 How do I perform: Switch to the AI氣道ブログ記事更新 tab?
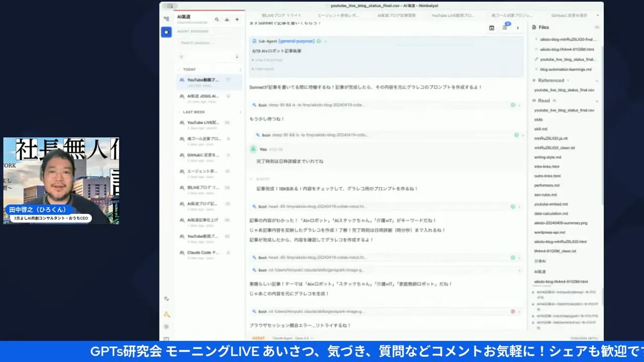coord(397,16)
